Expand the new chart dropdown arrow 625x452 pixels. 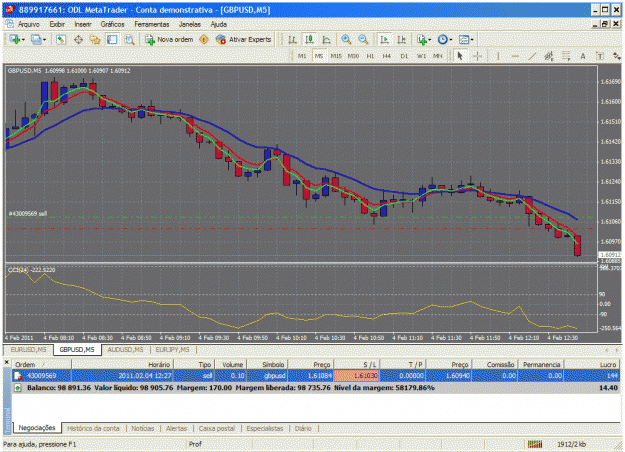23,40
